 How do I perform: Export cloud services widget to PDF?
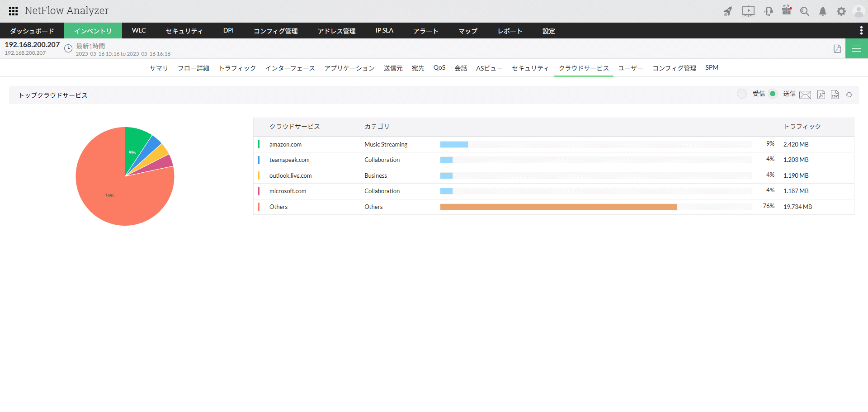coord(821,95)
